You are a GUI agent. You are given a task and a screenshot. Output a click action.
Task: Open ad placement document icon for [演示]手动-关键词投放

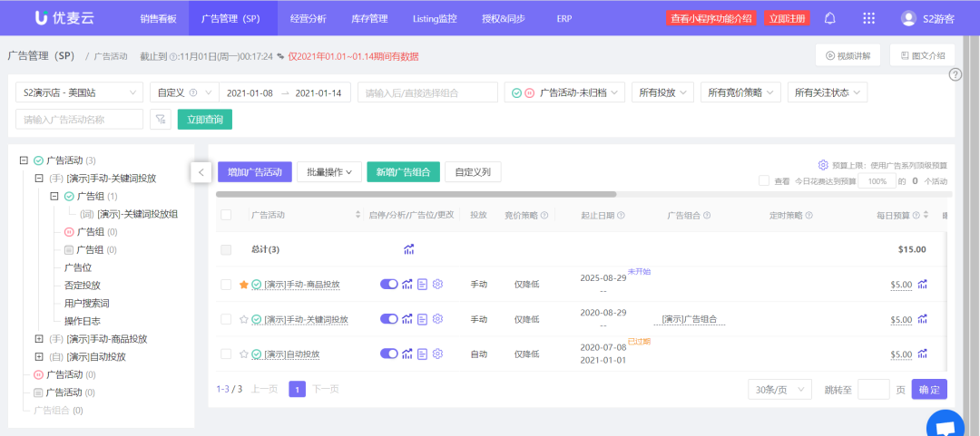point(422,319)
